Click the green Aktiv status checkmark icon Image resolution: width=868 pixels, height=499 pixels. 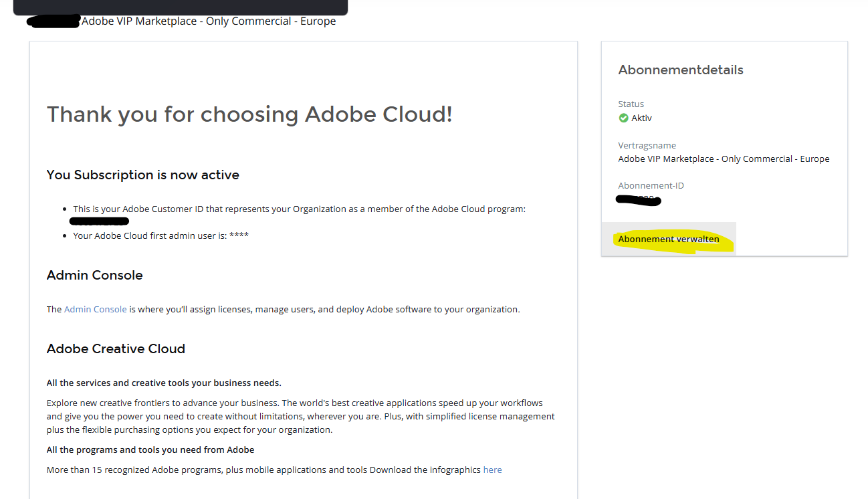pos(623,118)
